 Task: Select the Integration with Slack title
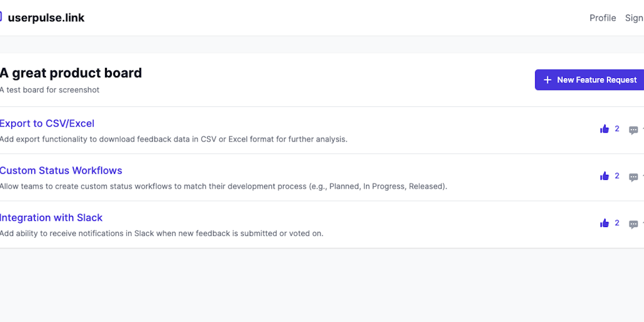coord(51,218)
